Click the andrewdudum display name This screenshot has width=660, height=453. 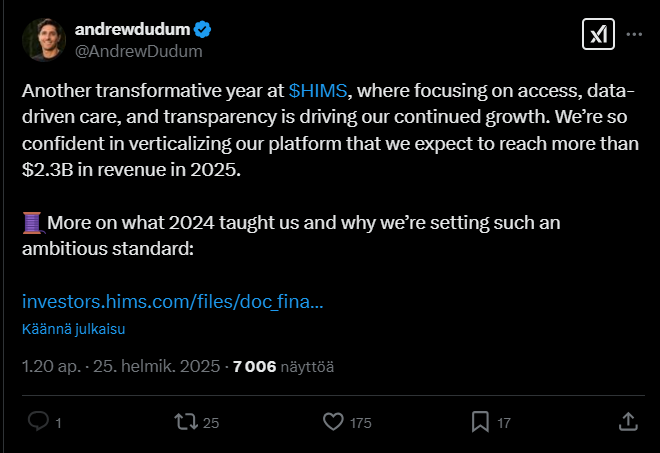(x=133, y=29)
